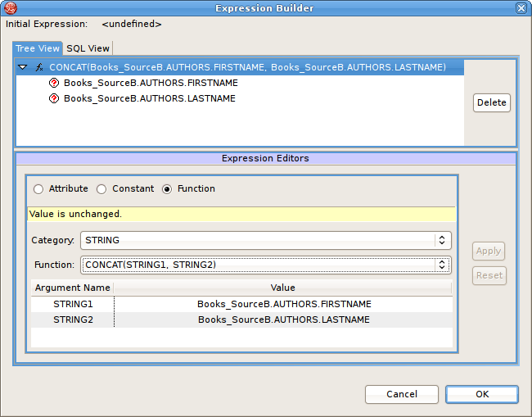The width and height of the screenshot is (532, 417).
Task: Choose the Constant radio option
Action: 101,189
